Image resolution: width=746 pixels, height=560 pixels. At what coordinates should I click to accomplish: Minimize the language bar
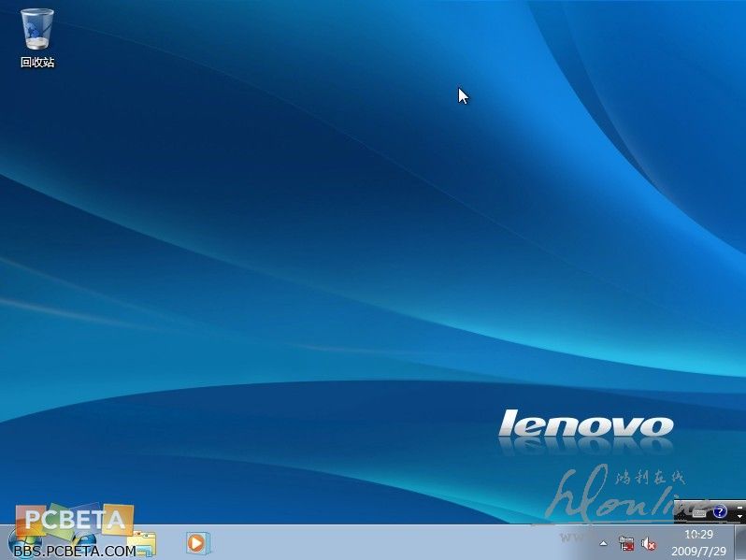click(x=739, y=506)
